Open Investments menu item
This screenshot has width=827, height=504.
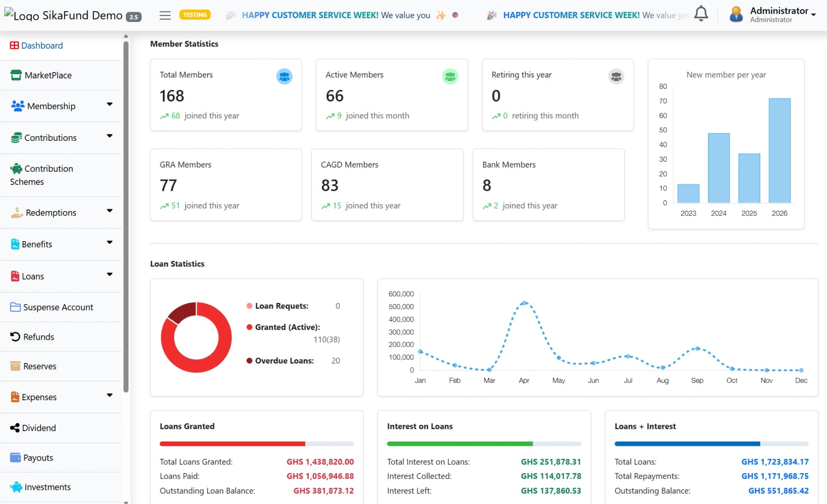coord(61,487)
